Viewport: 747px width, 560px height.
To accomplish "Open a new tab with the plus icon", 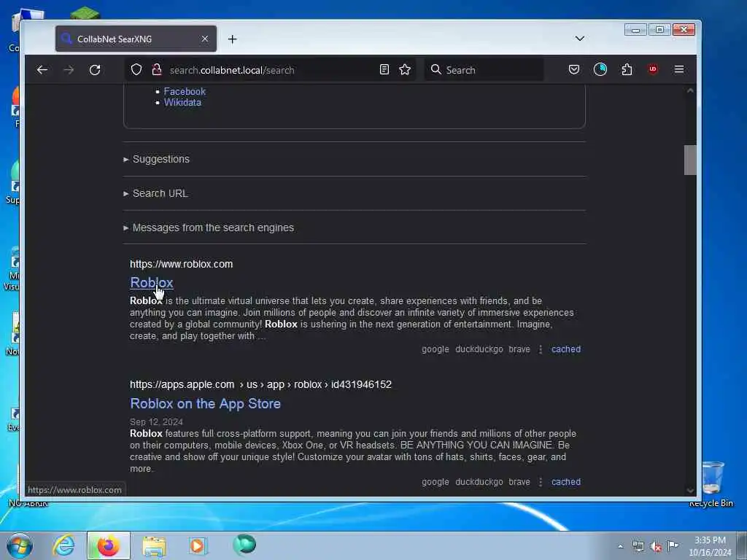I will [x=233, y=39].
